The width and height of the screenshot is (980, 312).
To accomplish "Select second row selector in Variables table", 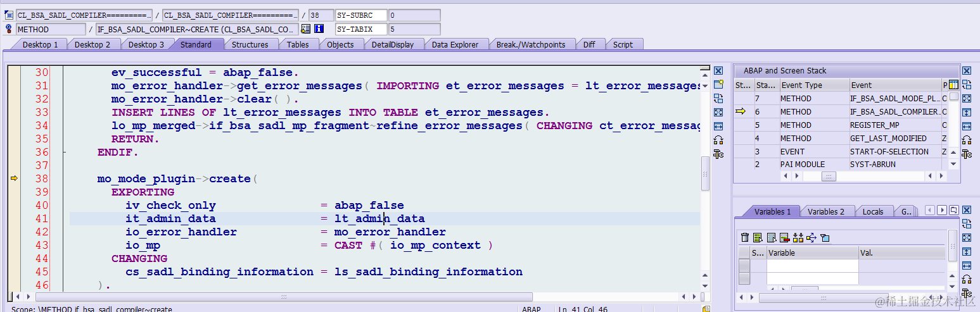I will 744,278.
